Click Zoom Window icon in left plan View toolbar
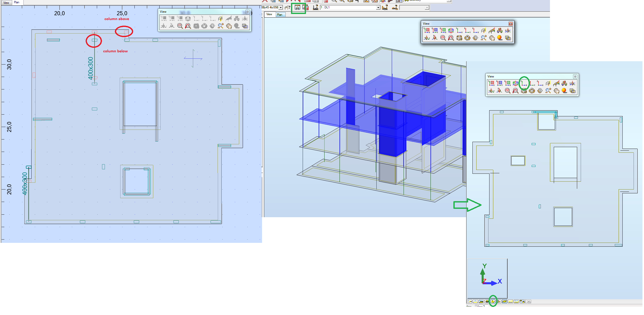The width and height of the screenshot is (644, 315). pyautogui.click(x=221, y=26)
